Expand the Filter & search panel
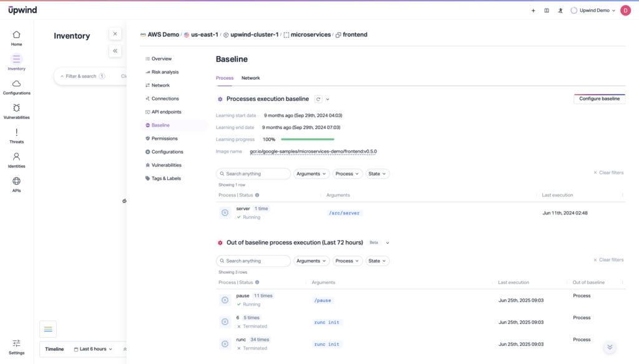 click(82, 76)
